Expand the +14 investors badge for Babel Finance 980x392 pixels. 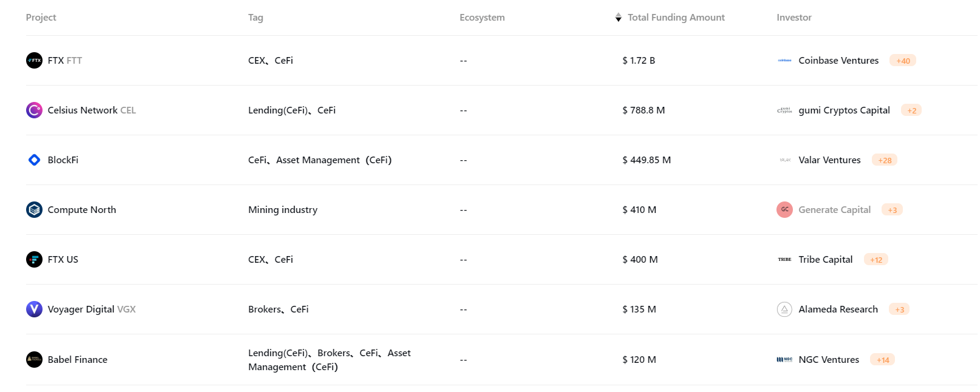[x=883, y=360]
